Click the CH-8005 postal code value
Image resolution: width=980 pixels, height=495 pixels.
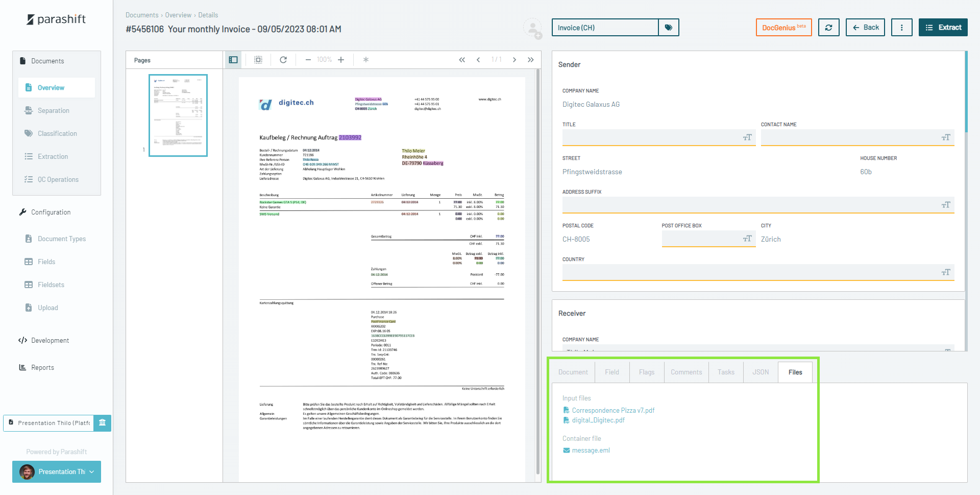pyautogui.click(x=576, y=239)
